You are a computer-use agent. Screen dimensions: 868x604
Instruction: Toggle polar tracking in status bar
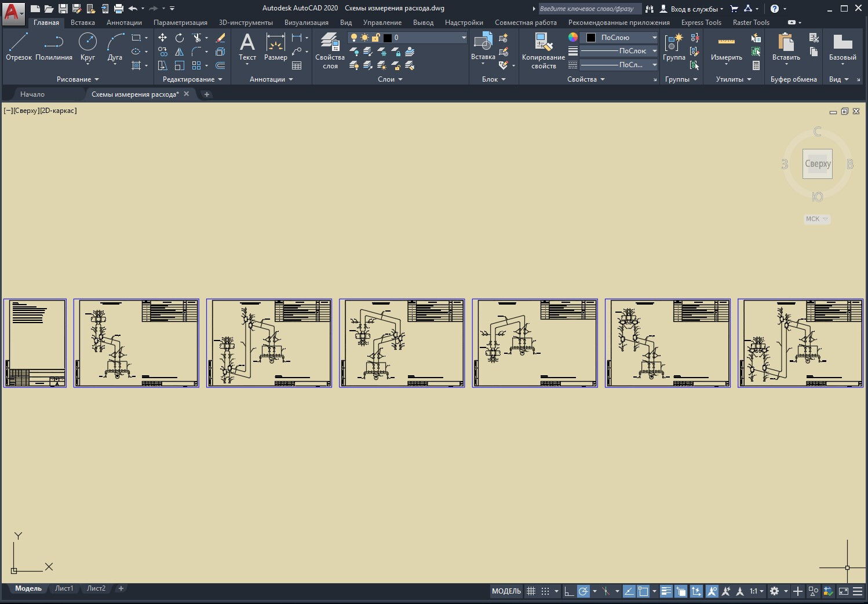click(583, 591)
